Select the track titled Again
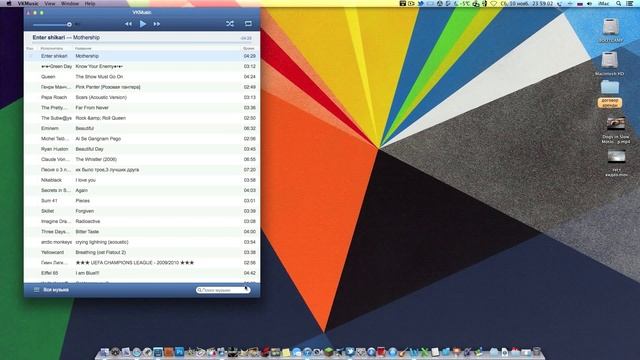The height and width of the screenshot is (360, 640). [x=142, y=190]
